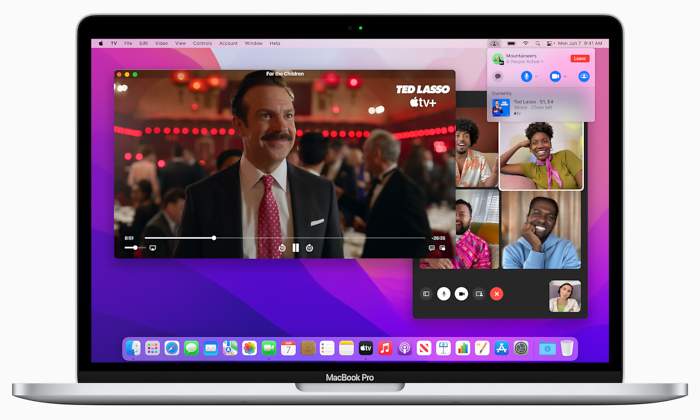
Task: Expand video options chevron in SharePlay panel
Action: click(x=565, y=76)
